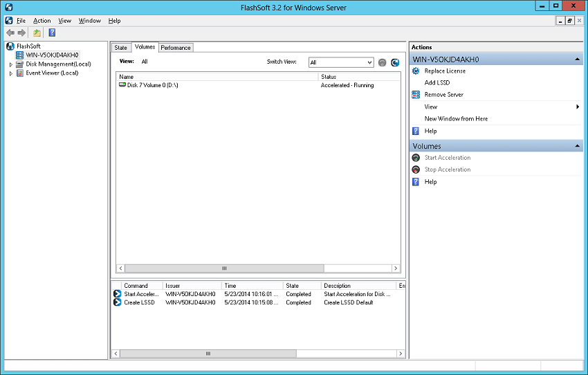The image size is (588, 375).
Task: Open the View menu in the menu bar
Action: [x=64, y=21]
